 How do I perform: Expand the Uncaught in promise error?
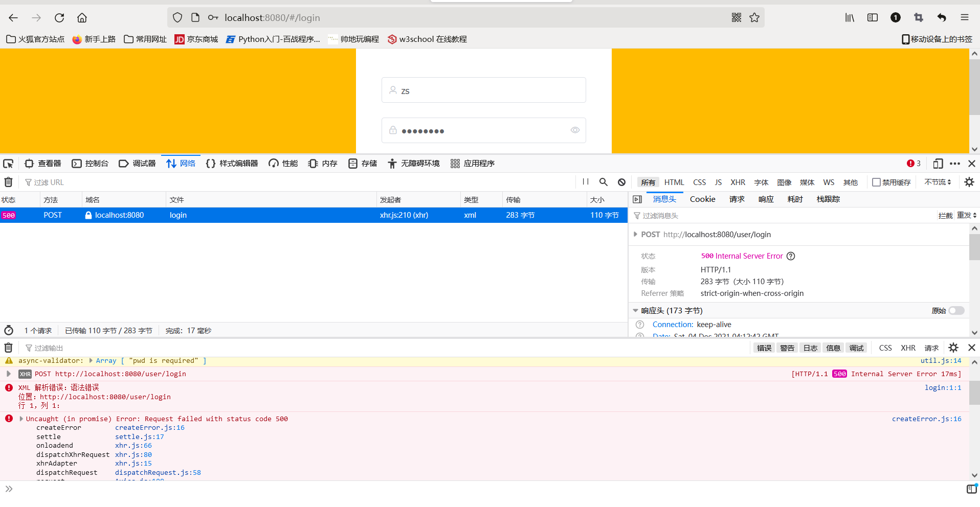point(21,419)
